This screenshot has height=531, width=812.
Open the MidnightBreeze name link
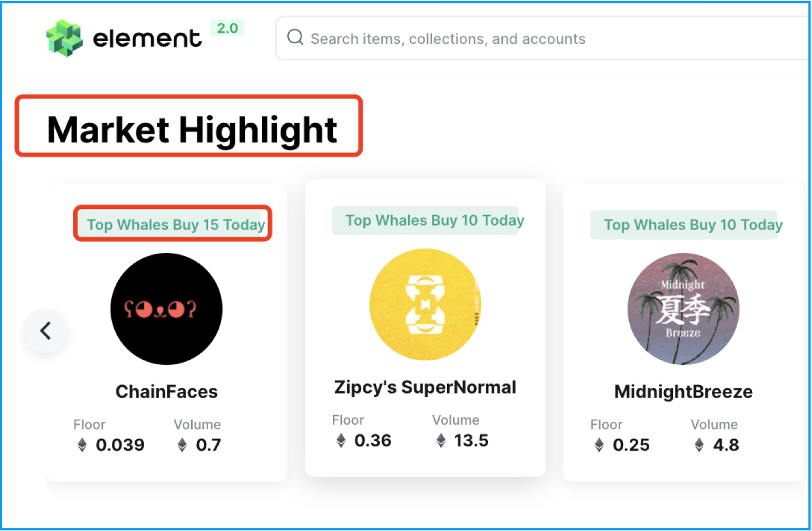coord(683,392)
